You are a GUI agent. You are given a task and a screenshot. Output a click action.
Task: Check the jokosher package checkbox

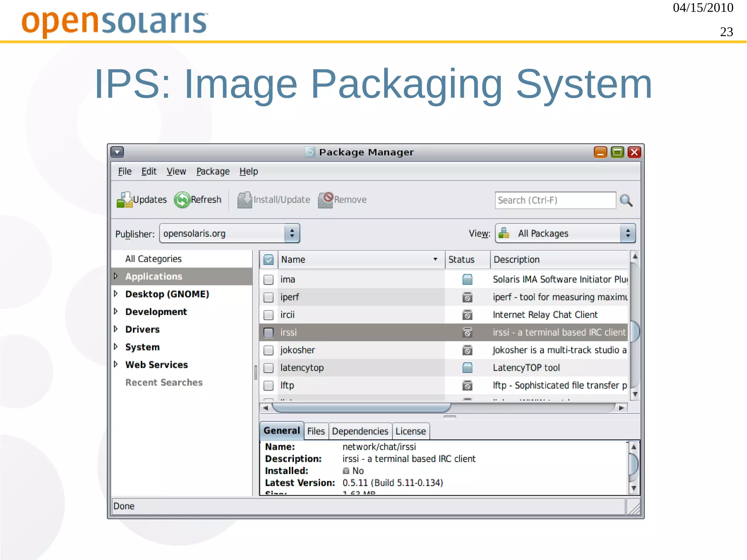coord(268,350)
